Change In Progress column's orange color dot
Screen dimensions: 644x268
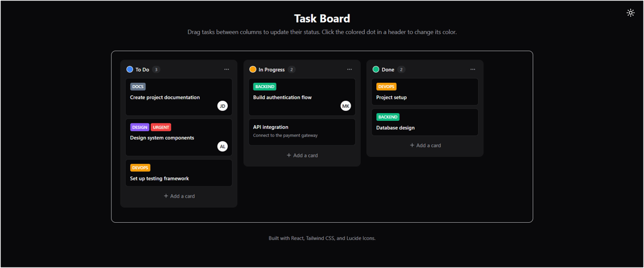(253, 69)
